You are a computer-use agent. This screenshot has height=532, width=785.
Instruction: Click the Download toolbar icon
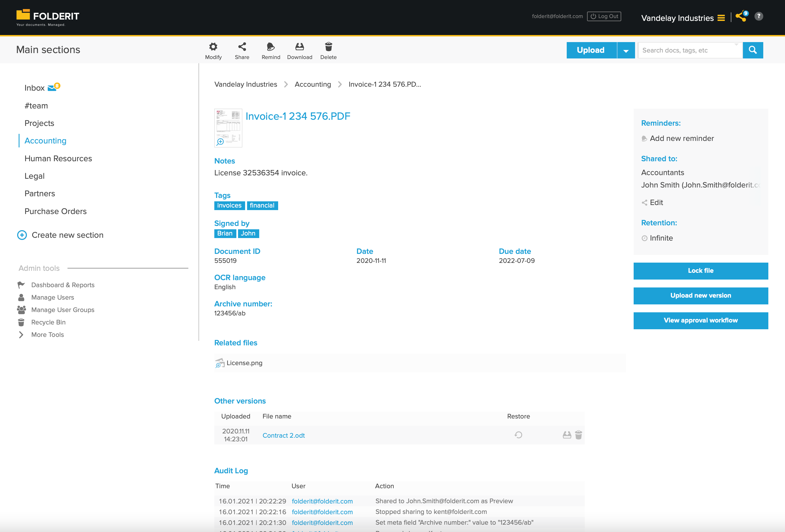(x=299, y=47)
